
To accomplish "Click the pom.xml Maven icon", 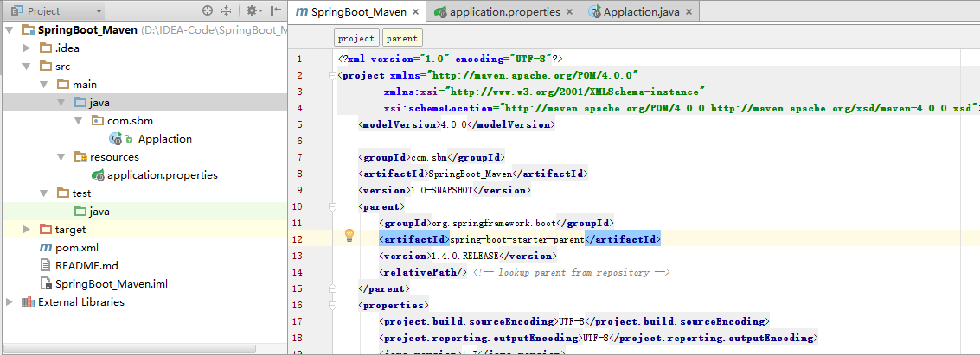I will tap(46, 248).
